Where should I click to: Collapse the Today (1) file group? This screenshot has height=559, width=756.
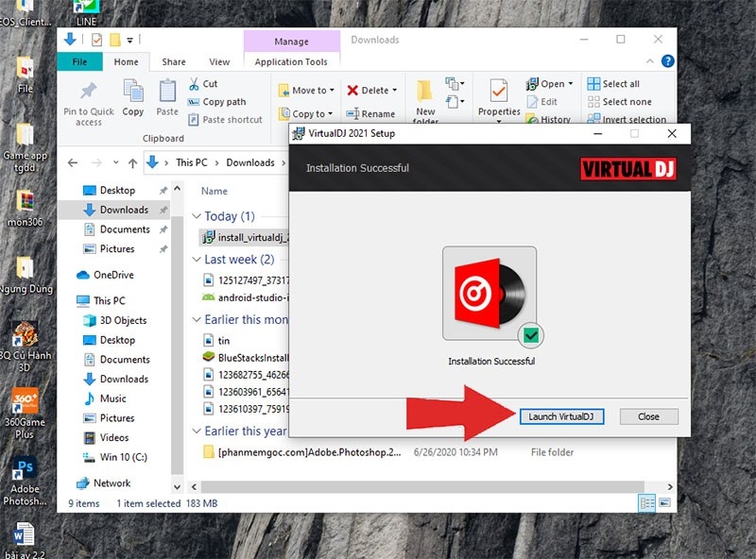click(197, 216)
